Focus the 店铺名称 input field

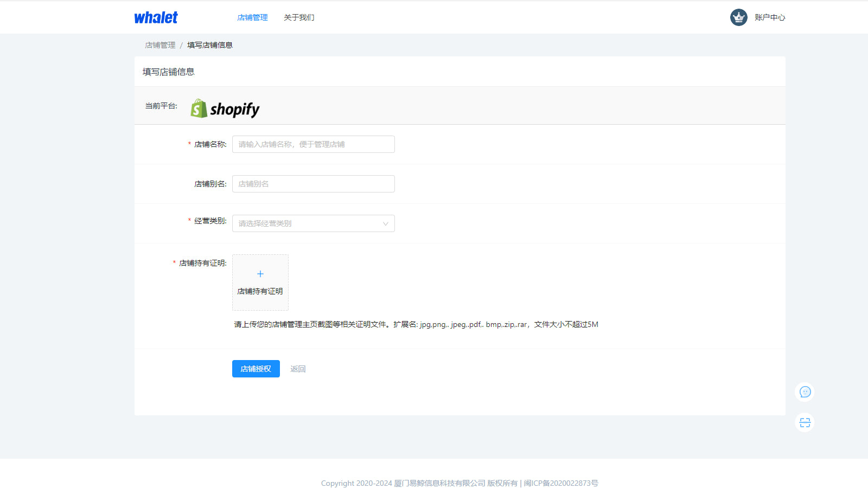[314, 144]
